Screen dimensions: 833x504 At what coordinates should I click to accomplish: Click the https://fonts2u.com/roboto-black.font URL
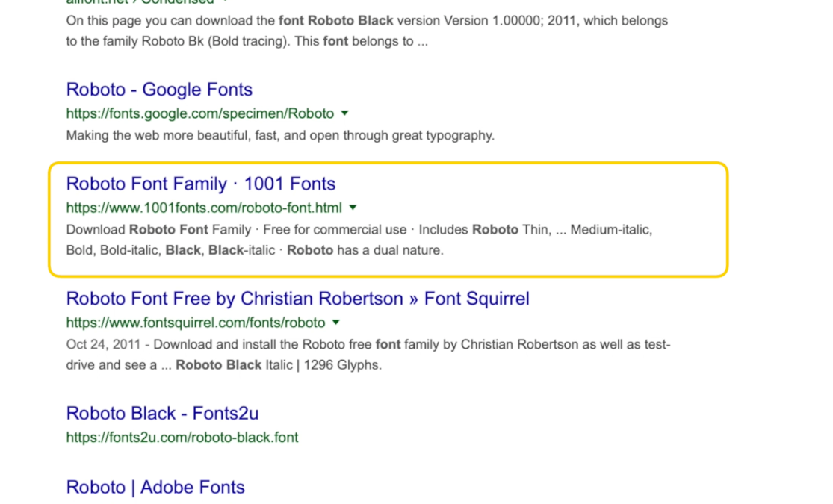(182, 438)
